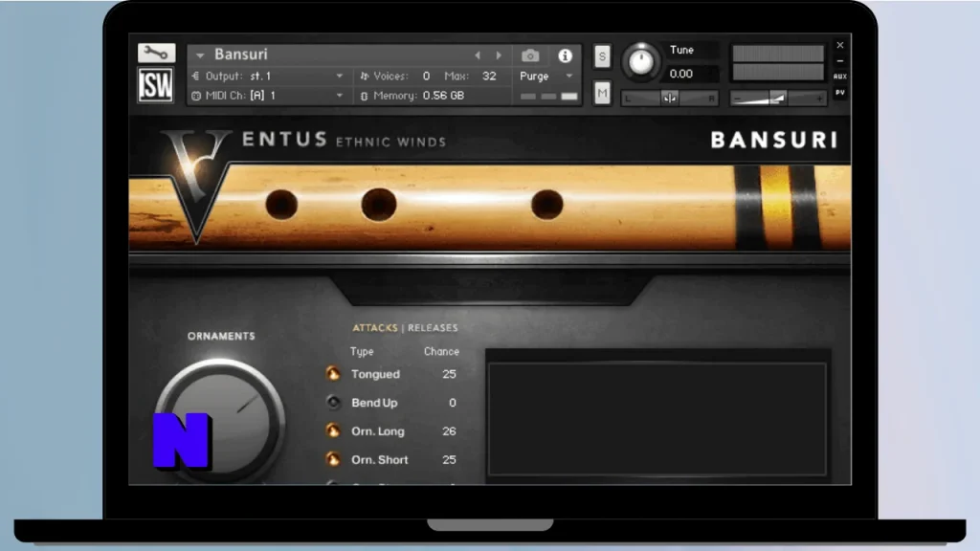Click the ORNAMENTS knob
This screenshot has height=551, width=980.
pos(219,421)
